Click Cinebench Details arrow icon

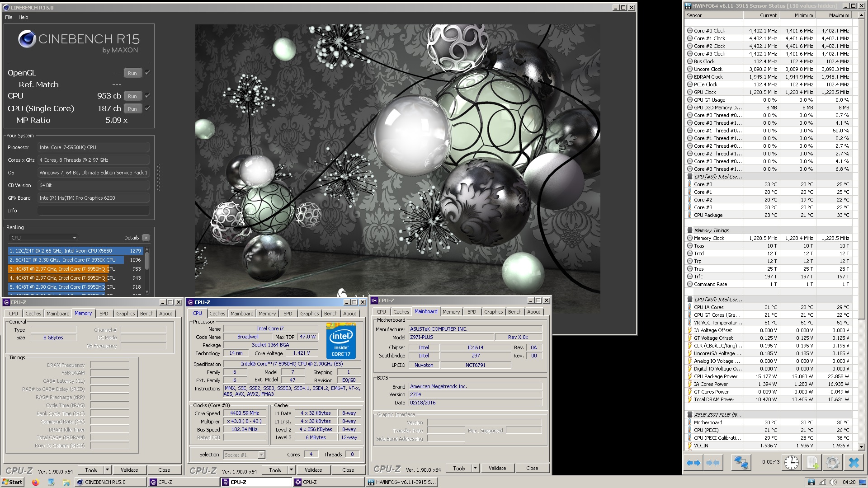pos(146,238)
